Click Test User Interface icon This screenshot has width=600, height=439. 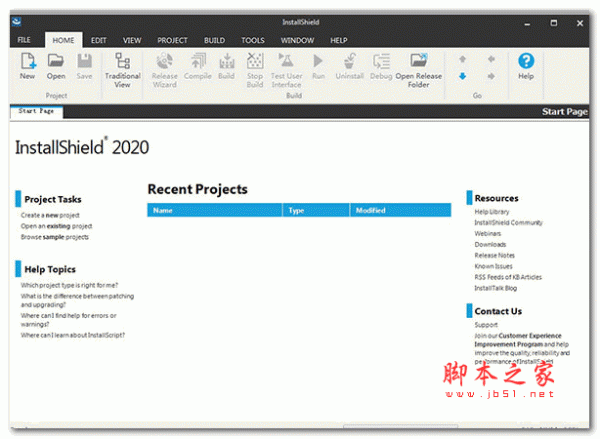tap(286, 60)
